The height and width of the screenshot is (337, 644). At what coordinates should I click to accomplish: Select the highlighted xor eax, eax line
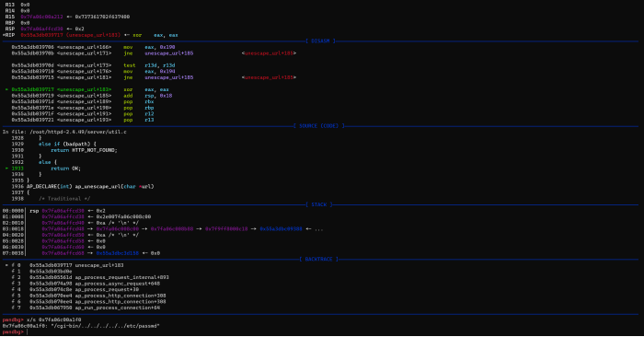(x=87, y=89)
